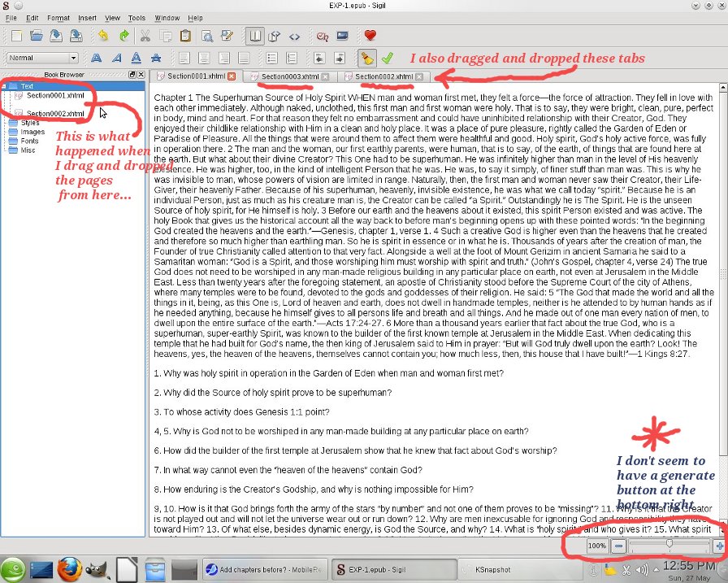Image resolution: width=728 pixels, height=583 pixels.
Task: Select Section0001.xhtml in Book Browser
Action: click(55, 96)
